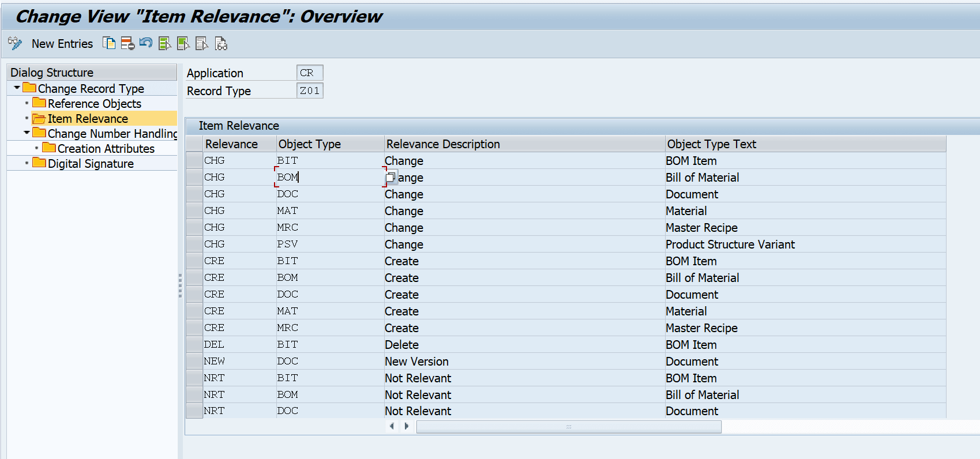The image size is (980, 459).
Task: Select the NEW DOC row selector
Action: point(194,361)
